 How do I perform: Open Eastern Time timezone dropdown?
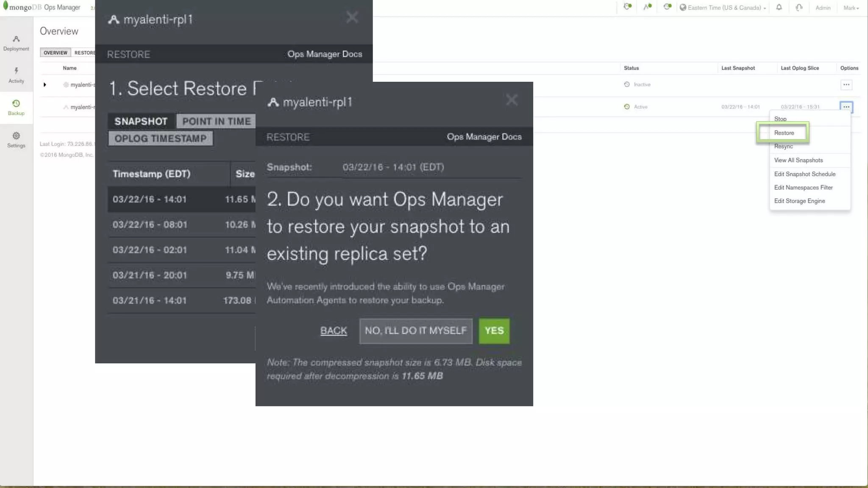[x=724, y=8]
